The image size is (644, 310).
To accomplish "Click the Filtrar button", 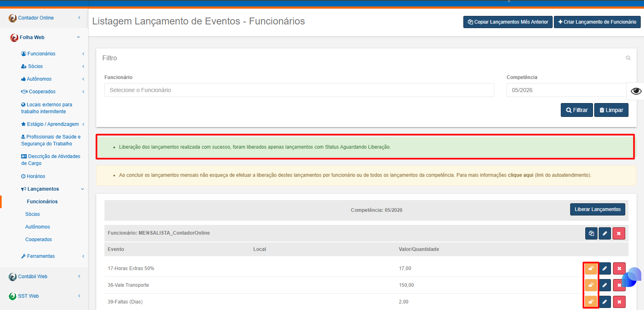I will point(577,110).
